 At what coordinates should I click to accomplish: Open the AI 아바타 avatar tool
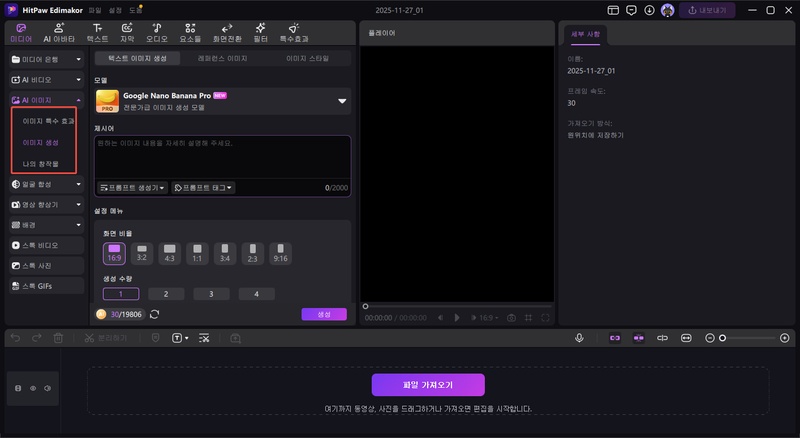tap(59, 33)
